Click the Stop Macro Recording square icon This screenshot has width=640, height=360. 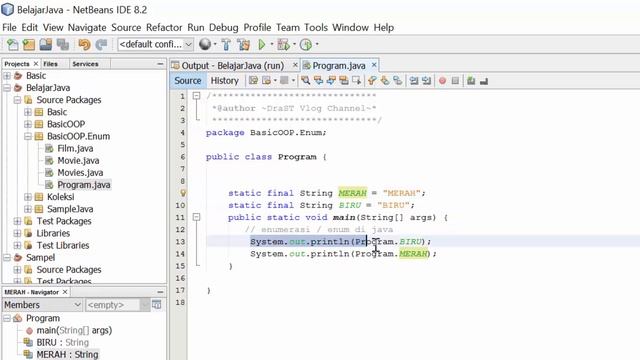(455, 81)
